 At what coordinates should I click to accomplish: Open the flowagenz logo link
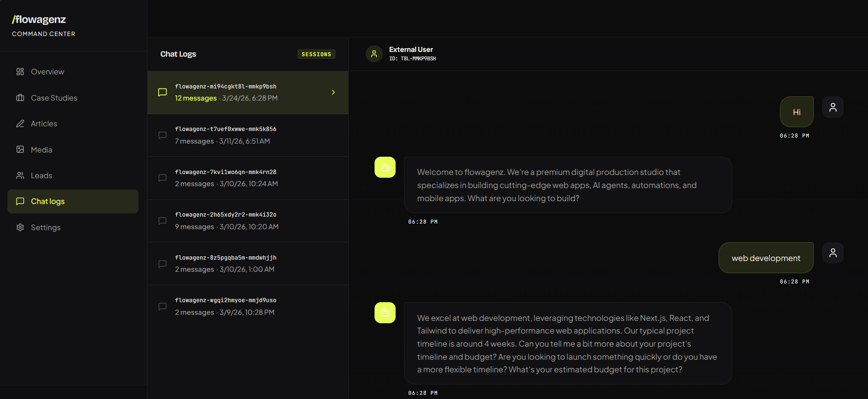tap(39, 20)
